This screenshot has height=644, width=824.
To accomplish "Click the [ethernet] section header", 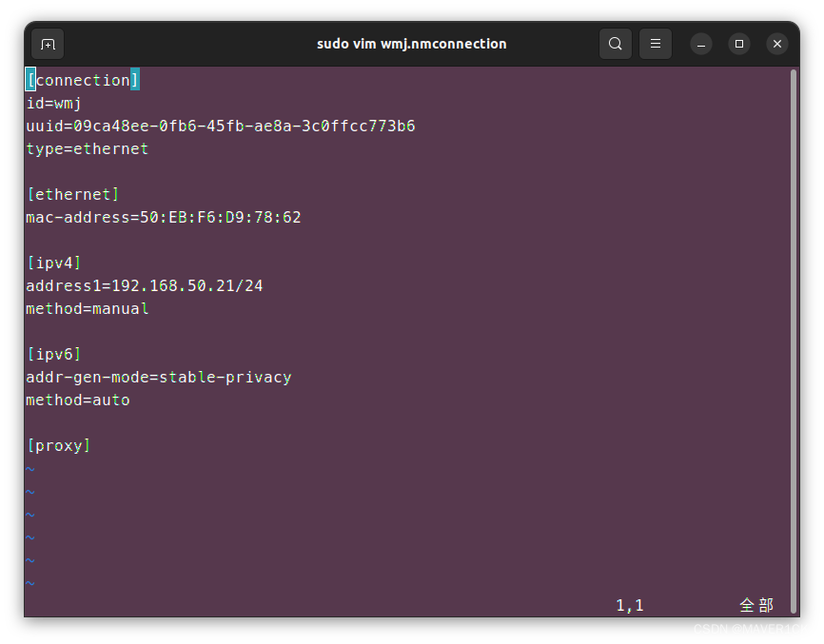I will (73, 194).
